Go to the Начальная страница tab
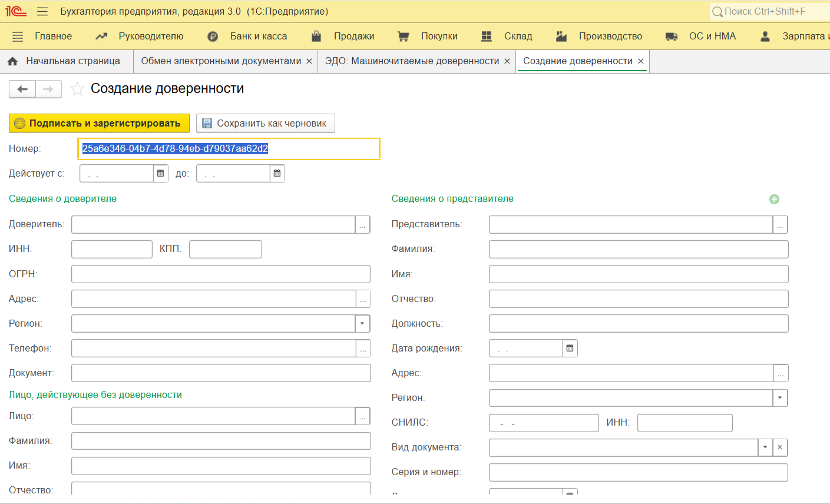 72,61
